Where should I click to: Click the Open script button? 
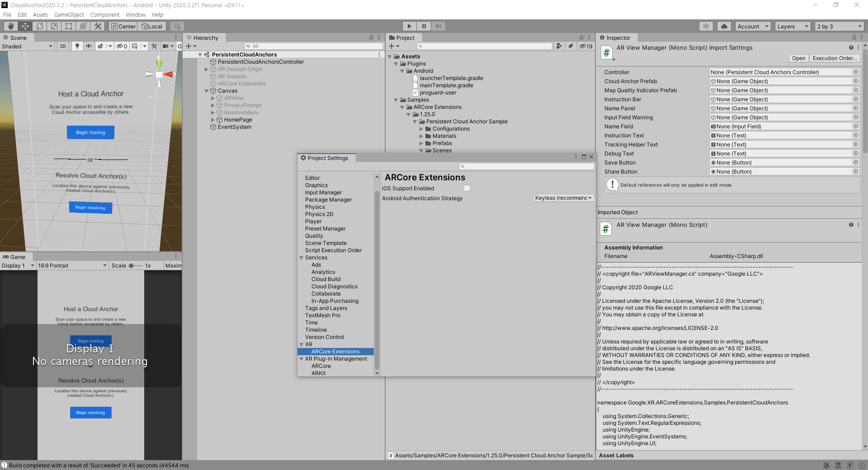(x=798, y=58)
